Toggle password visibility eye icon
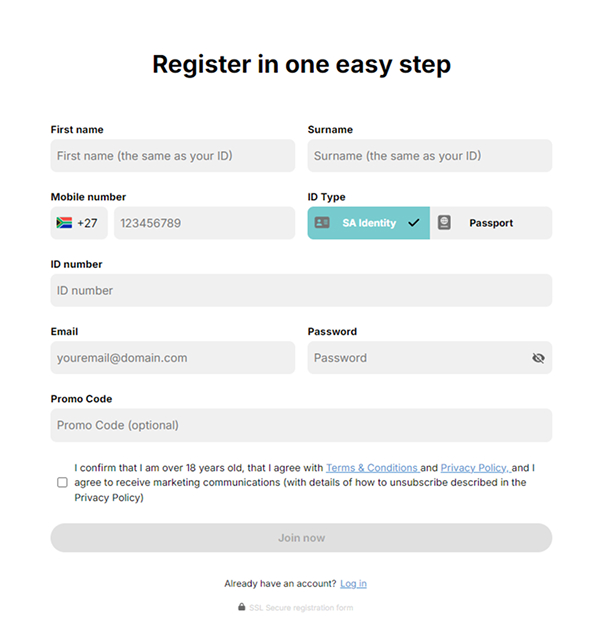 (538, 358)
